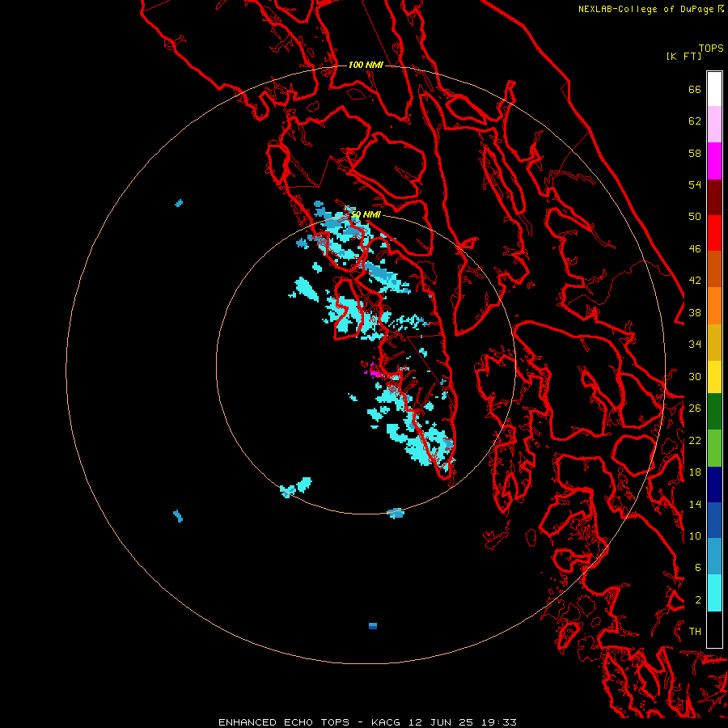Click the '12 JUN 25' date text

pyautogui.click(x=441, y=722)
